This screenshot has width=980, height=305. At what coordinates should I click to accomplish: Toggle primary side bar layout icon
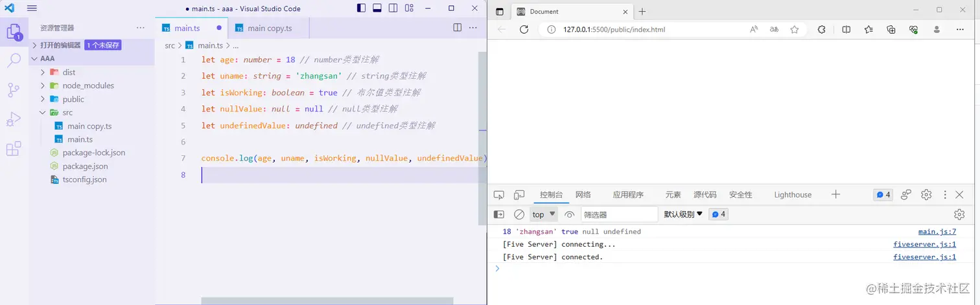[x=362, y=8]
